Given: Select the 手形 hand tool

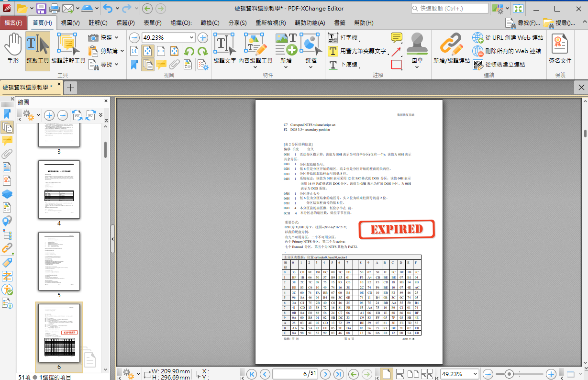Looking at the screenshot, I should click(13, 49).
